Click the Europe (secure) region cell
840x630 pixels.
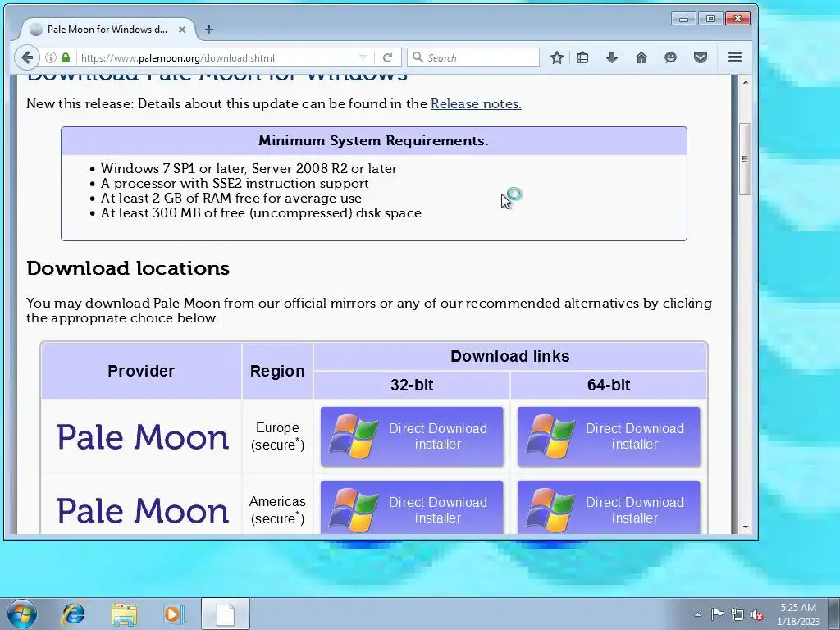coord(277,436)
